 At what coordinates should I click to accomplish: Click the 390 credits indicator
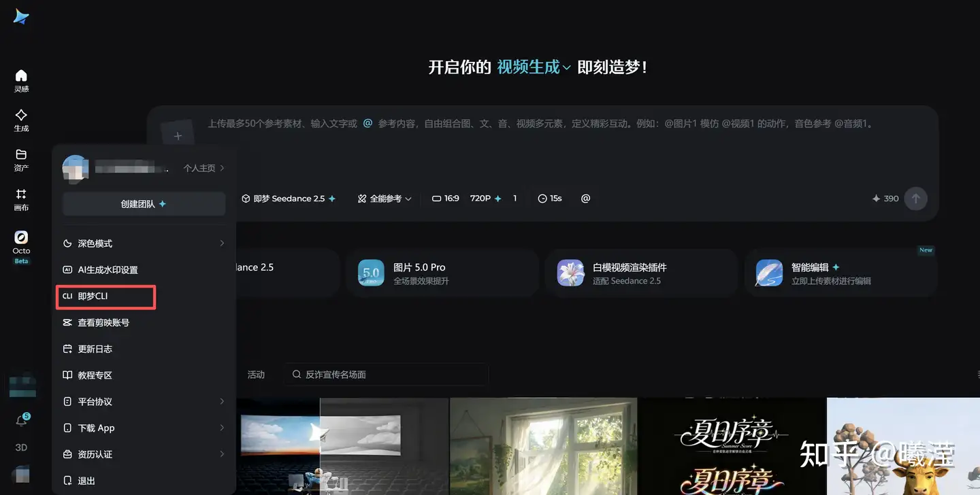coord(885,199)
